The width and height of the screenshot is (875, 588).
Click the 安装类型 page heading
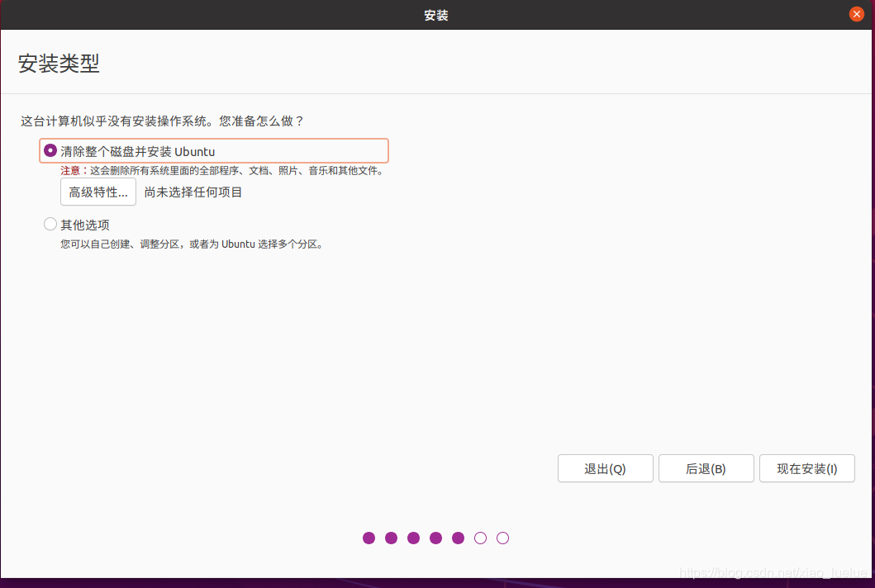point(59,63)
